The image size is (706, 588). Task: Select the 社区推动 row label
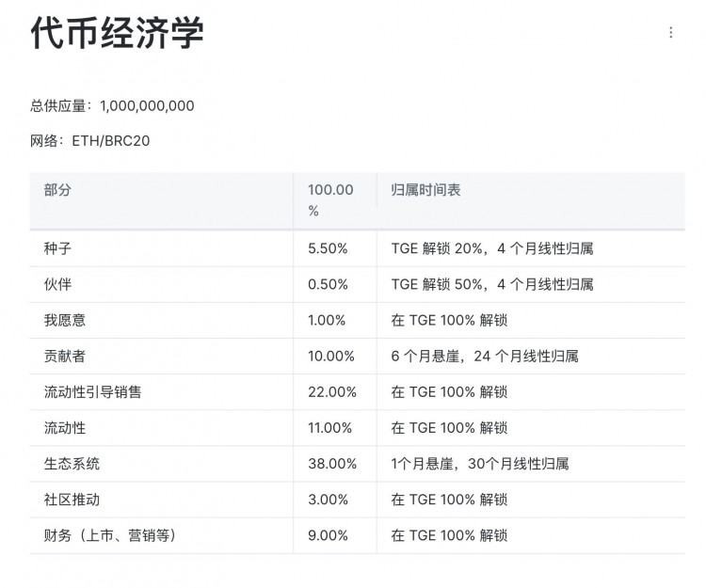point(72,500)
